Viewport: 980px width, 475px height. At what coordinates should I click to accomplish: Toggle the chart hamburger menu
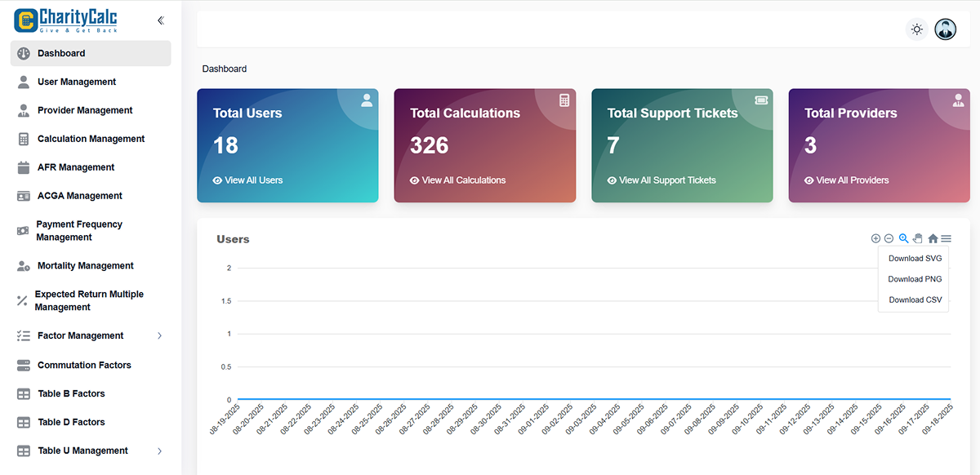pos(946,238)
